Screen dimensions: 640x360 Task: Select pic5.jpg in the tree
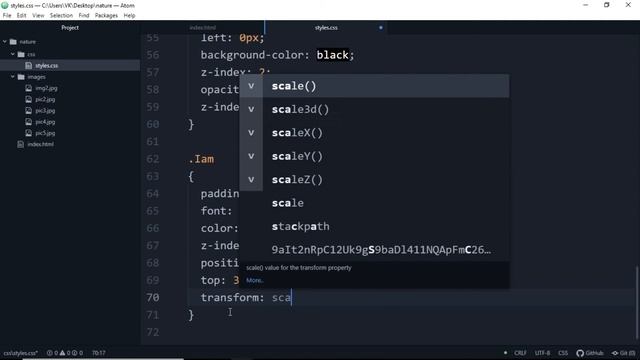[45, 133]
